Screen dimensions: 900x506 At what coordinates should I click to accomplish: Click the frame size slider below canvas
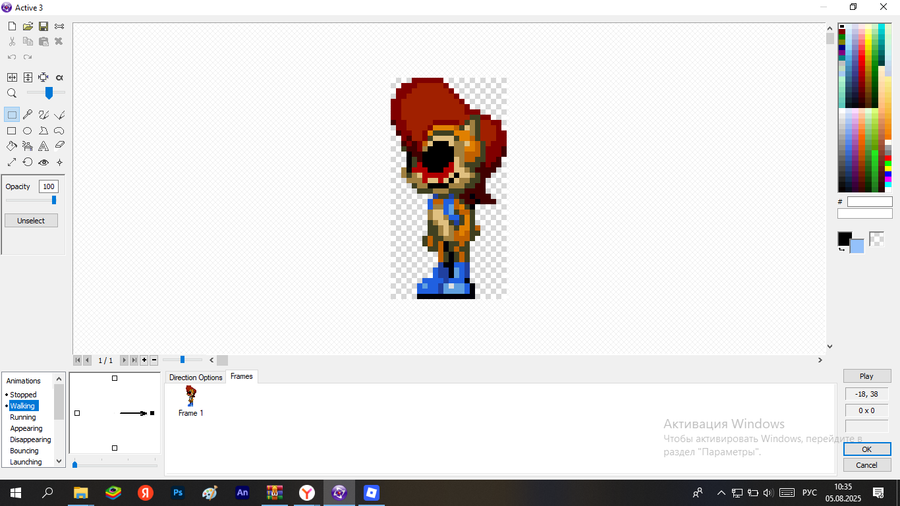point(183,360)
